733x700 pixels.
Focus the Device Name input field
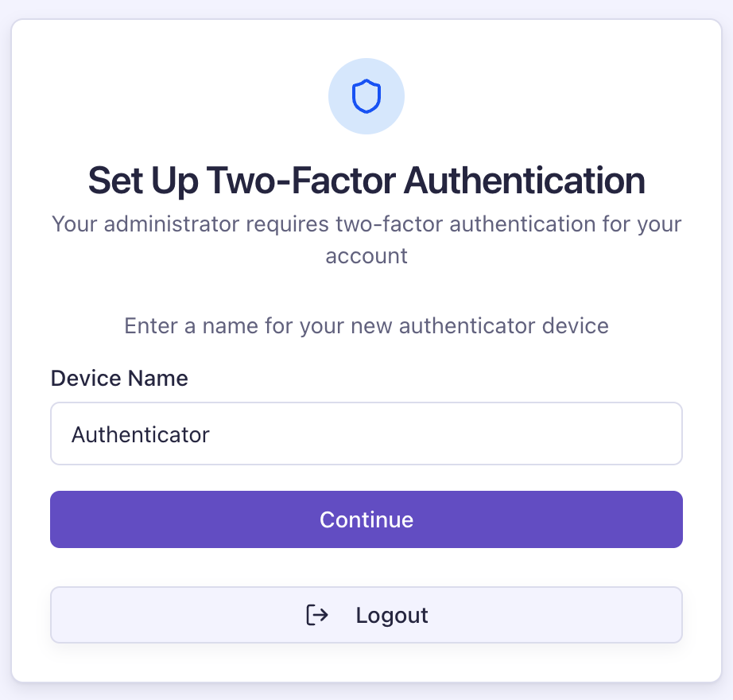(x=366, y=434)
